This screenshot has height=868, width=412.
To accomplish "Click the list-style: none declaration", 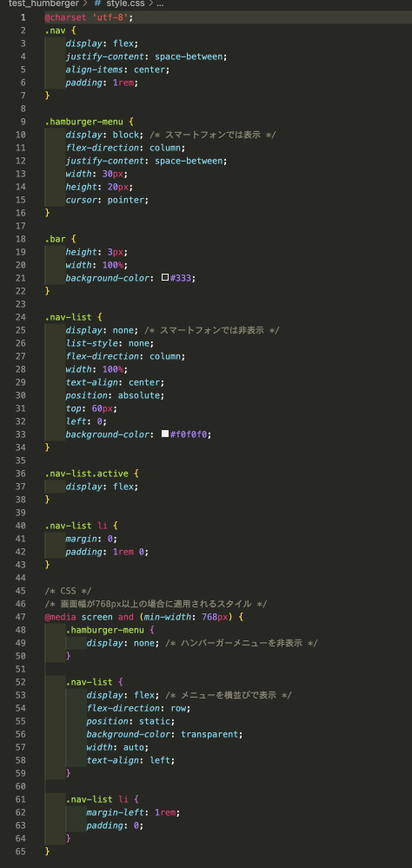I will pyautogui.click(x=110, y=343).
